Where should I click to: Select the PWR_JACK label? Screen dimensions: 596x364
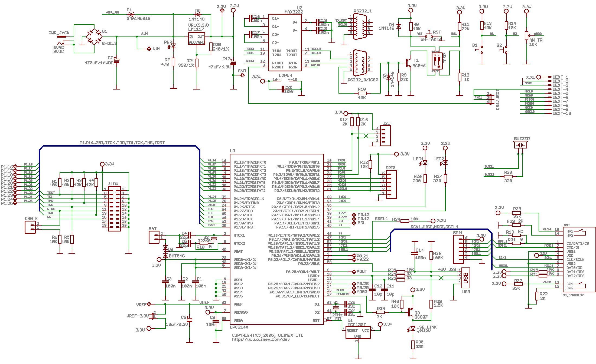pos(59,33)
